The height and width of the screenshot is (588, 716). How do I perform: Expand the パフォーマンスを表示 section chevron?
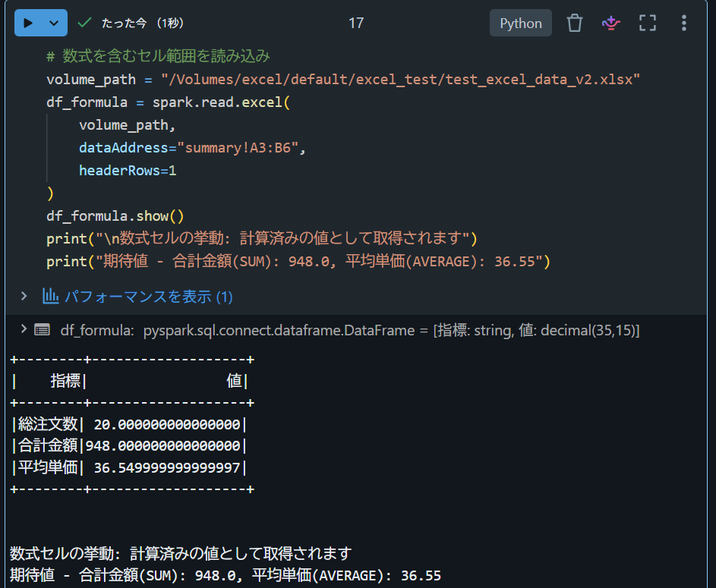pyautogui.click(x=24, y=296)
